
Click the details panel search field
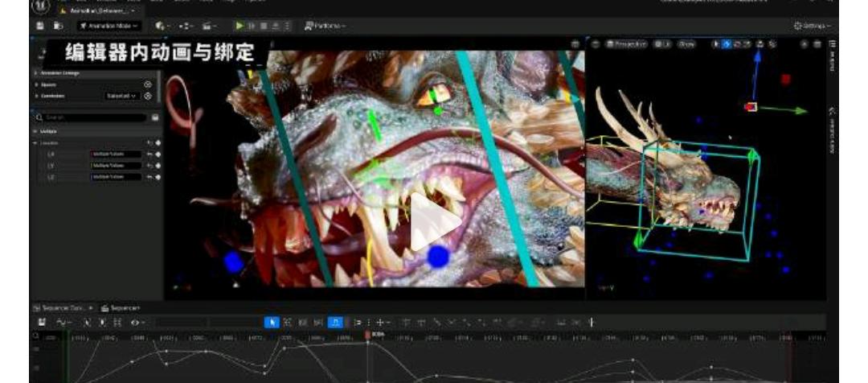(x=92, y=117)
